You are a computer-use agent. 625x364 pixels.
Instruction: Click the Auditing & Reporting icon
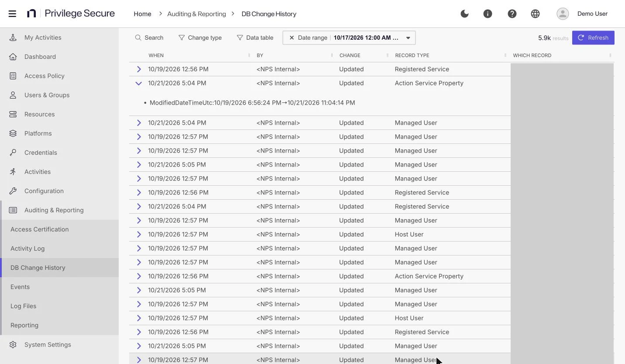(13, 210)
